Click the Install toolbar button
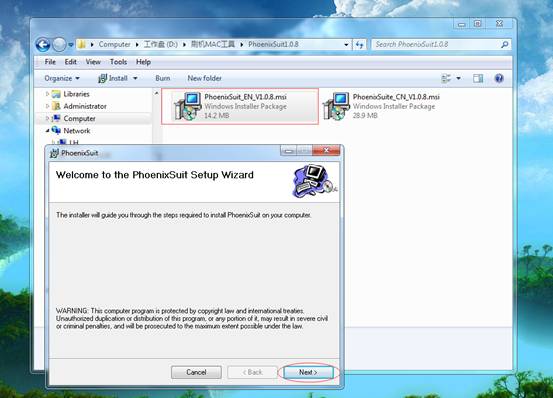 click(113, 78)
